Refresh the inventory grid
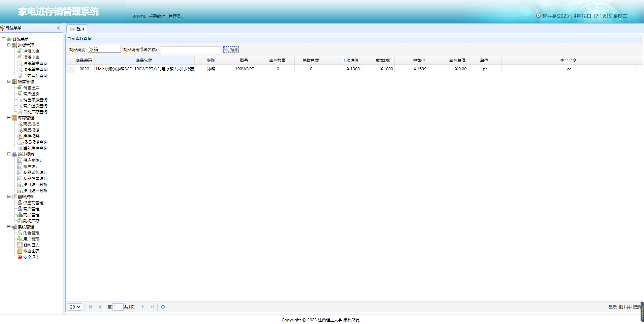 (x=163, y=307)
